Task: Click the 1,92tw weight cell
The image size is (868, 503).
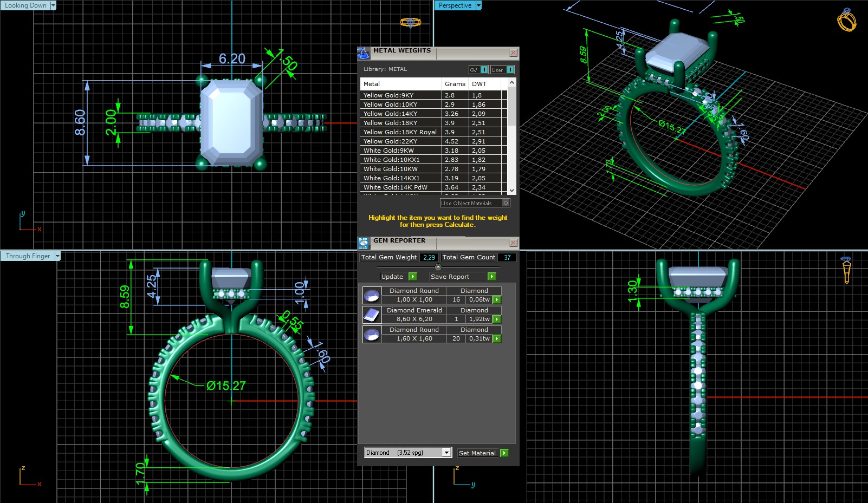Action: coord(479,319)
